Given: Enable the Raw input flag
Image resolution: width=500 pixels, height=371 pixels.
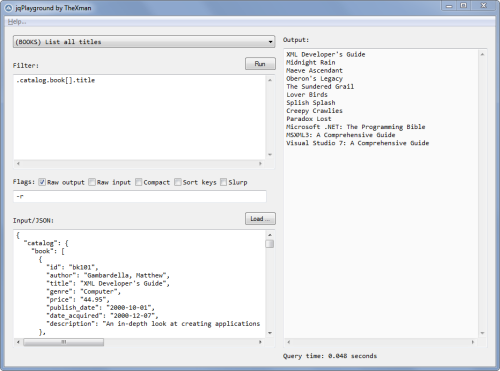Looking at the screenshot, I should point(92,182).
